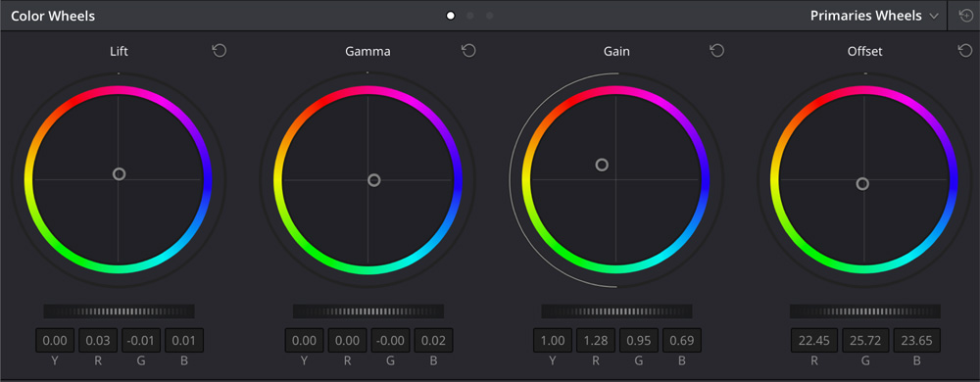Click the Gain wheel color balance point
980x382 pixels.
point(602,165)
